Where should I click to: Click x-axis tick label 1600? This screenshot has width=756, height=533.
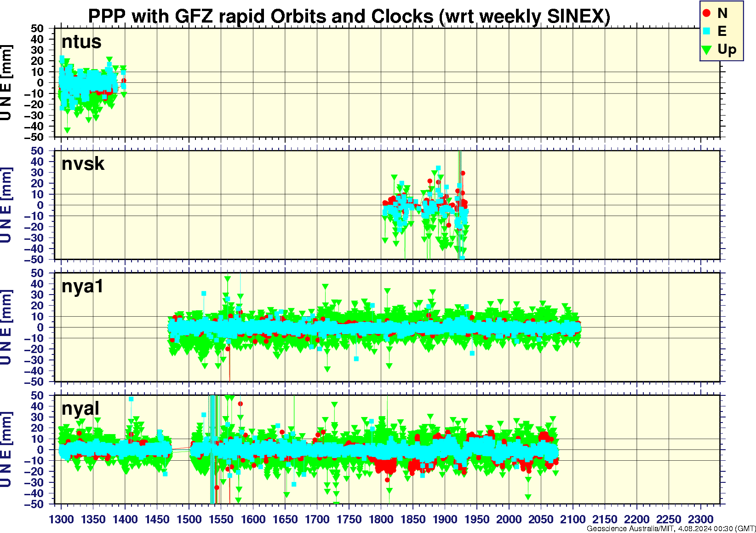point(253,519)
